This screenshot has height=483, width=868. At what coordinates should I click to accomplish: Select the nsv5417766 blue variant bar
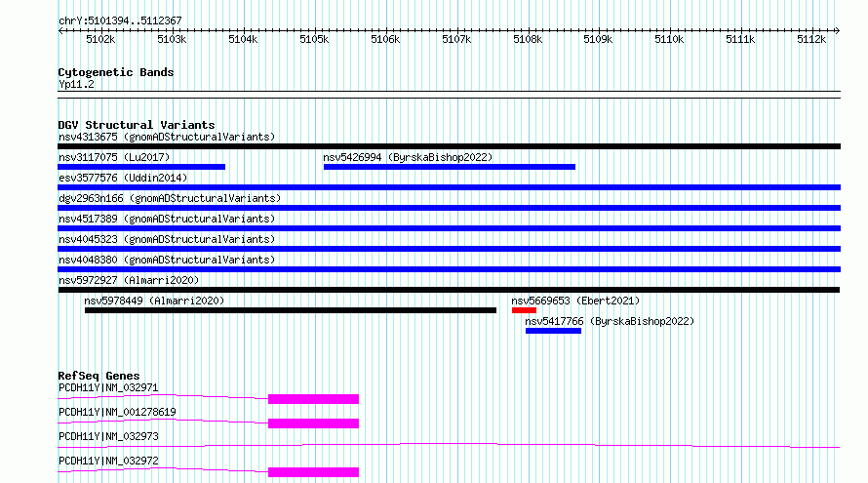554,331
